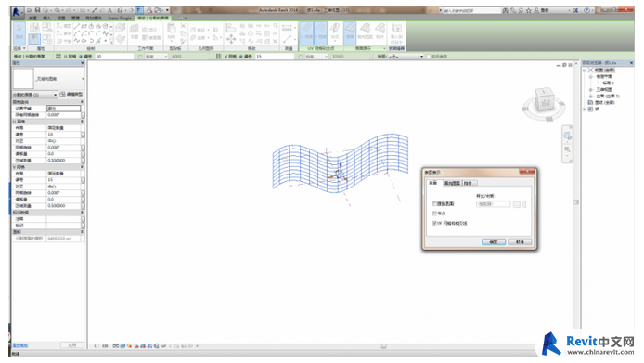644x363 pixels.
Task: Click the zoom region icon in navigation bar
Action: (x=567, y=149)
